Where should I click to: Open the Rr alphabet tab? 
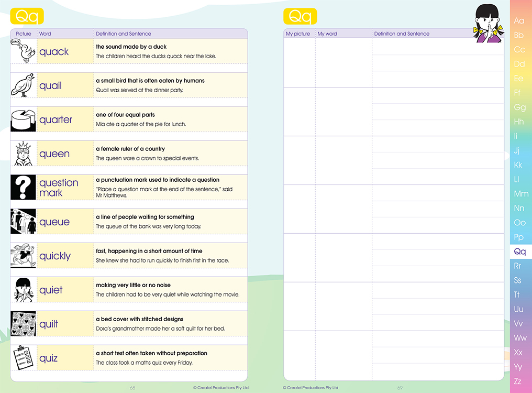tap(518, 266)
